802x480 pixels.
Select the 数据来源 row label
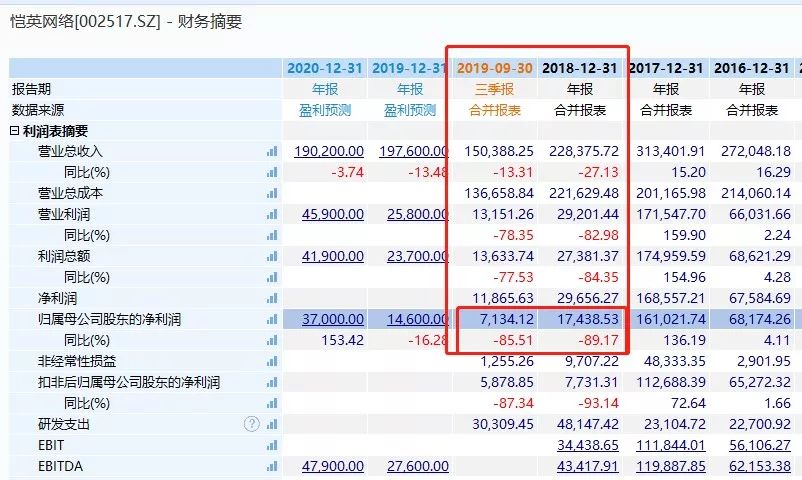click(38, 110)
